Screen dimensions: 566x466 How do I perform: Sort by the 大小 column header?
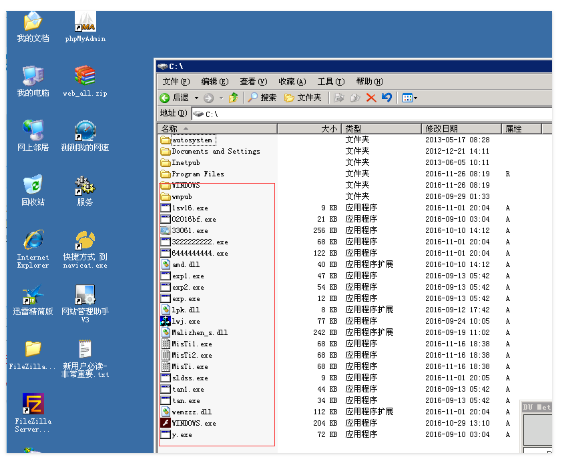pyautogui.click(x=309, y=129)
